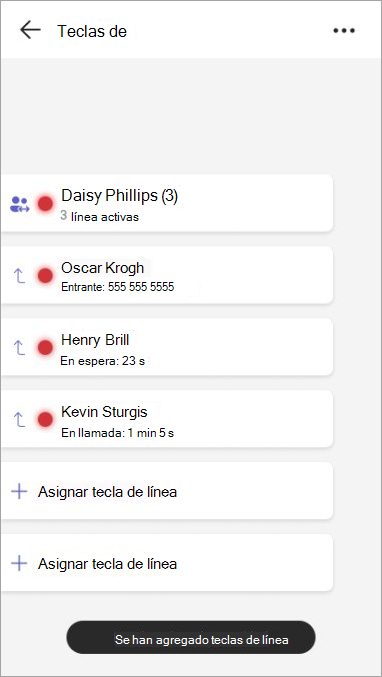Click the group lines icon beside Daisy Phillips
Viewport: 382px width, 677px height.
click(x=19, y=204)
